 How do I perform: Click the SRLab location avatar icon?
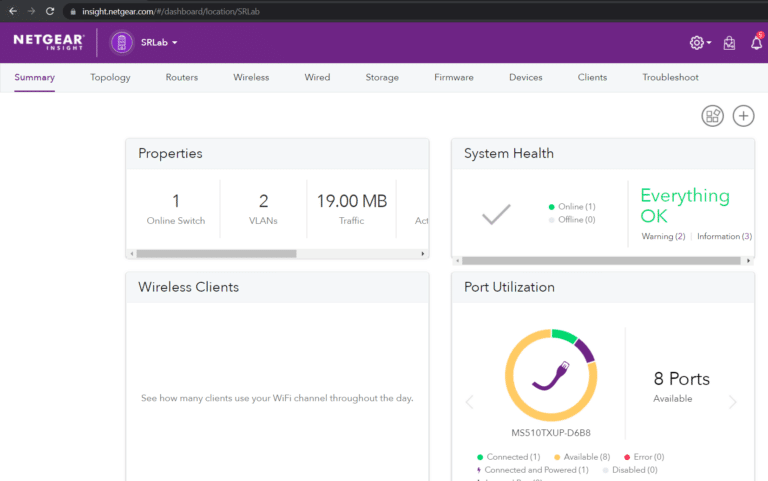[121, 43]
